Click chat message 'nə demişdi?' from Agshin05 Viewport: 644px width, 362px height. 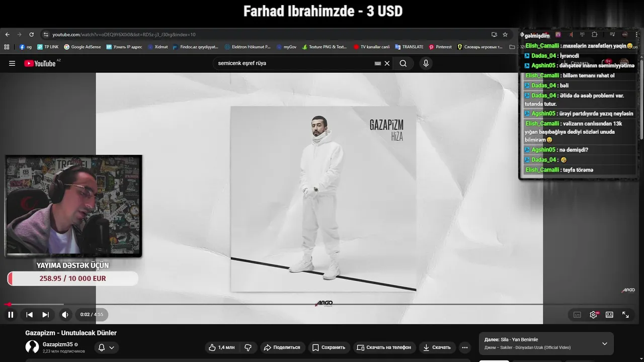click(x=580, y=150)
